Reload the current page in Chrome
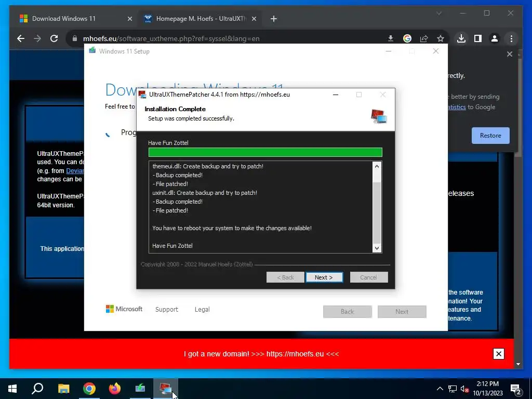 tap(54, 38)
